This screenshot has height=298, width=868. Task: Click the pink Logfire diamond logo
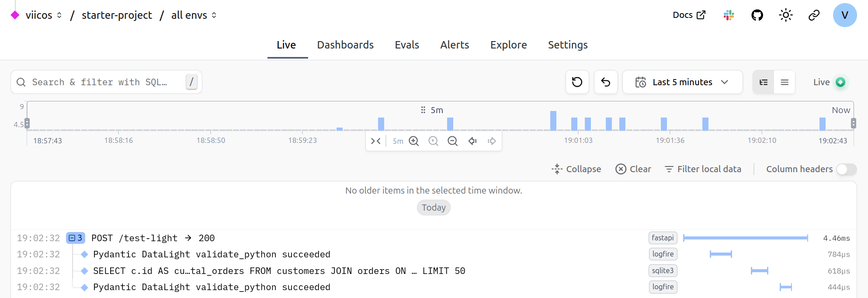coord(15,15)
